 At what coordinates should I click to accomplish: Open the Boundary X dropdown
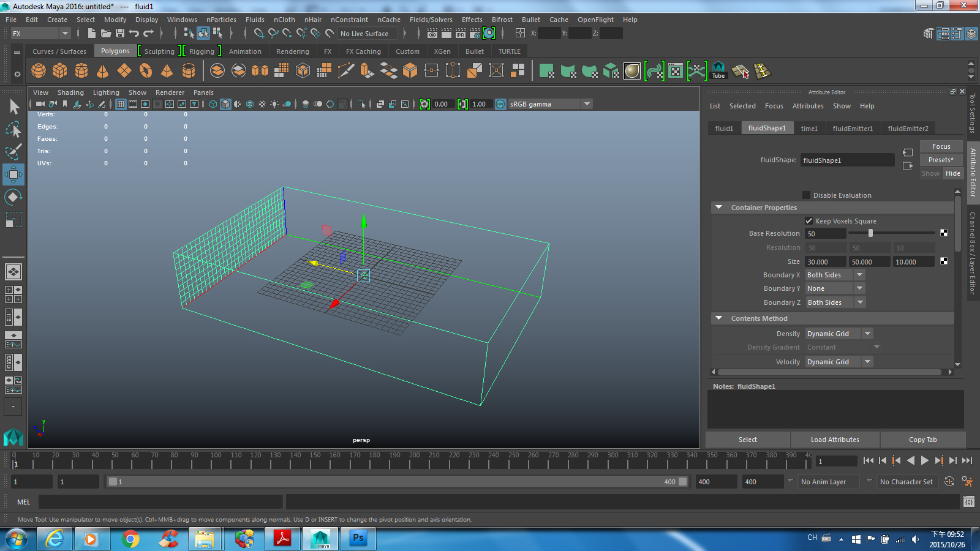coord(860,274)
